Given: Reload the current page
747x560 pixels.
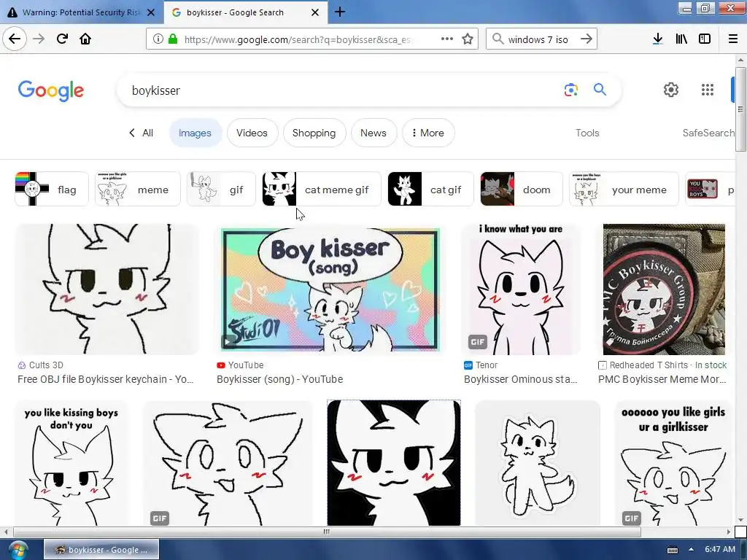Looking at the screenshot, I should click(x=63, y=39).
